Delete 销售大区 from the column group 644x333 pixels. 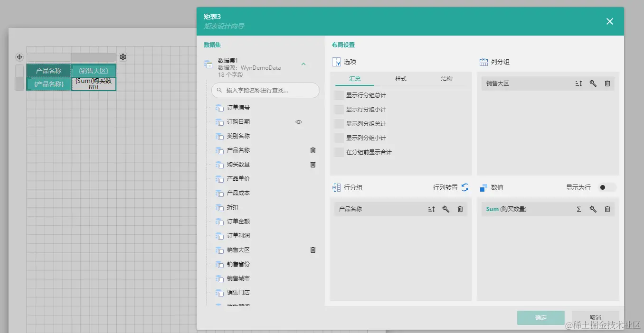[x=607, y=83]
